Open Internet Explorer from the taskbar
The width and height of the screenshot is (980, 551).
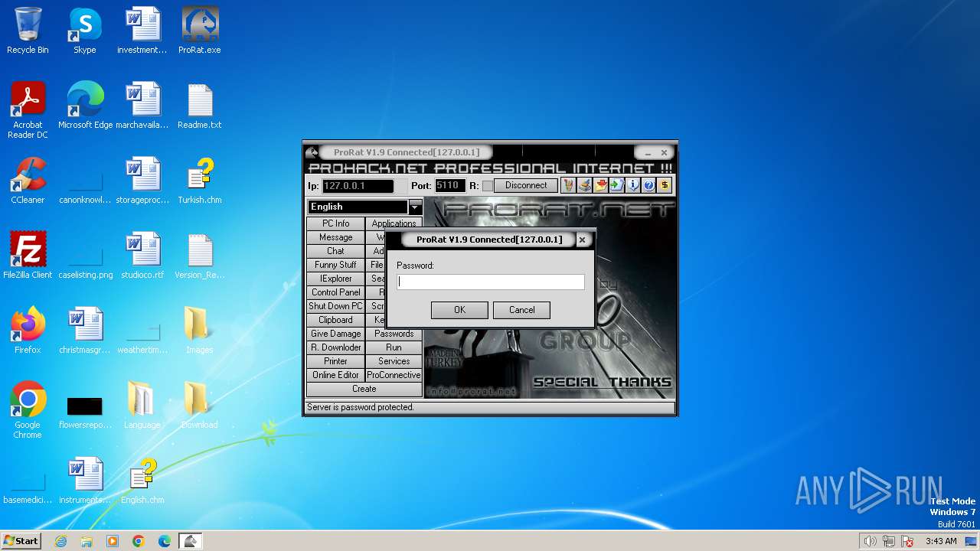click(x=60, y=541)
